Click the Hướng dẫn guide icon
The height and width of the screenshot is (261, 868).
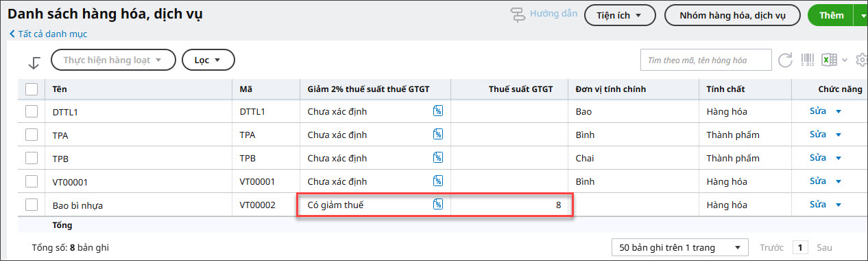[x=518, y=14]
